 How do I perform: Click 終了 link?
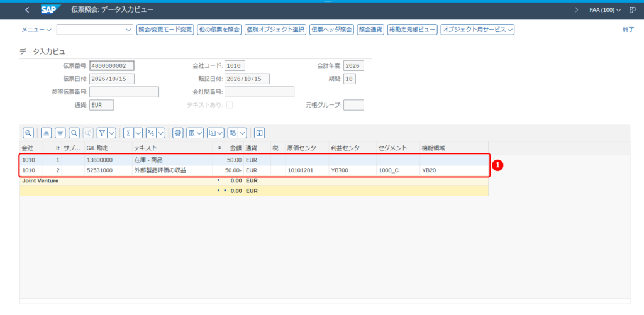pyautogui.click(x=628, y=30)
